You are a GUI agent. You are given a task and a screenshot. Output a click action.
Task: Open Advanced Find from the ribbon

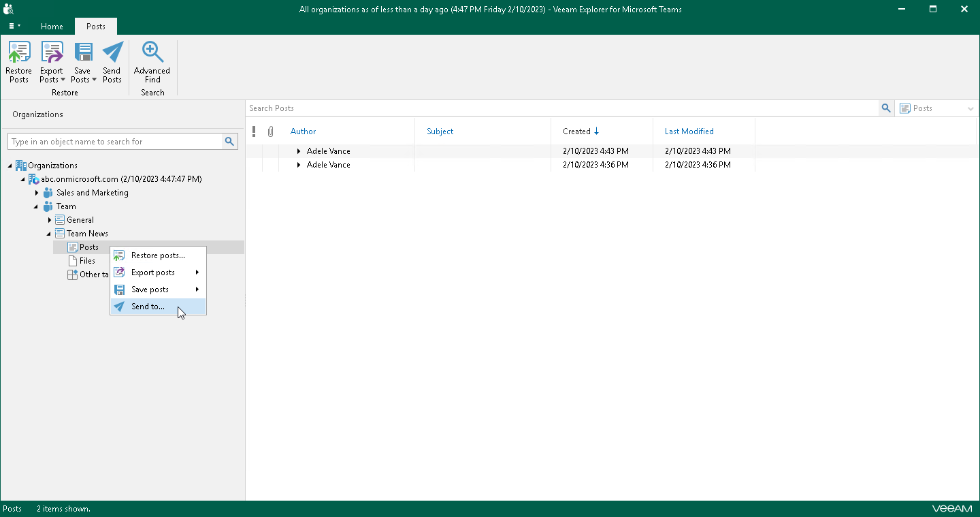pos(152,61)
